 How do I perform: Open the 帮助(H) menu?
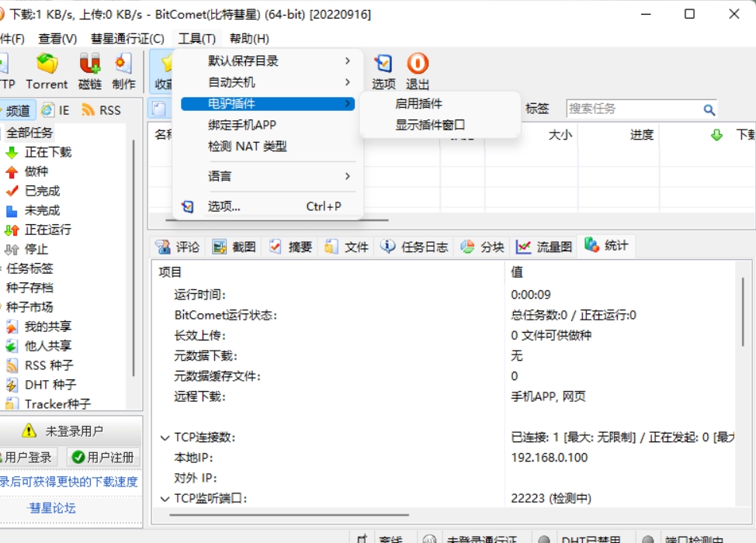click(x=249, y=38)
